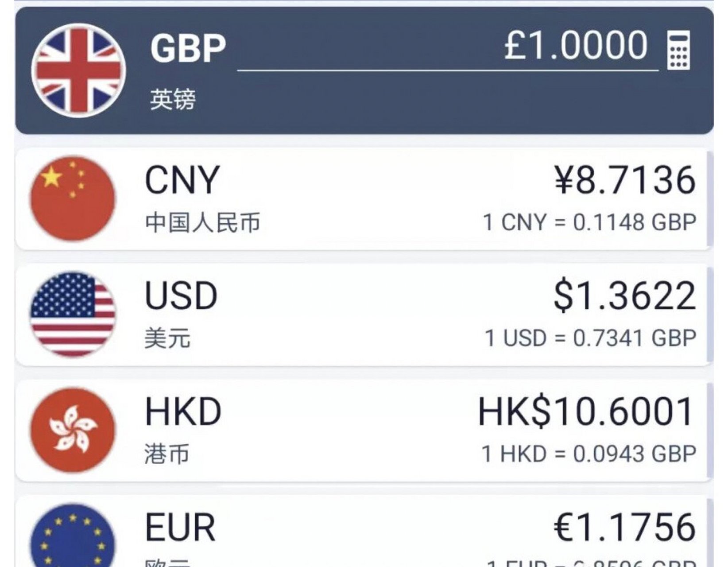Tap the UK flag icon
This screenshot has height=567, width=728.
78,70
